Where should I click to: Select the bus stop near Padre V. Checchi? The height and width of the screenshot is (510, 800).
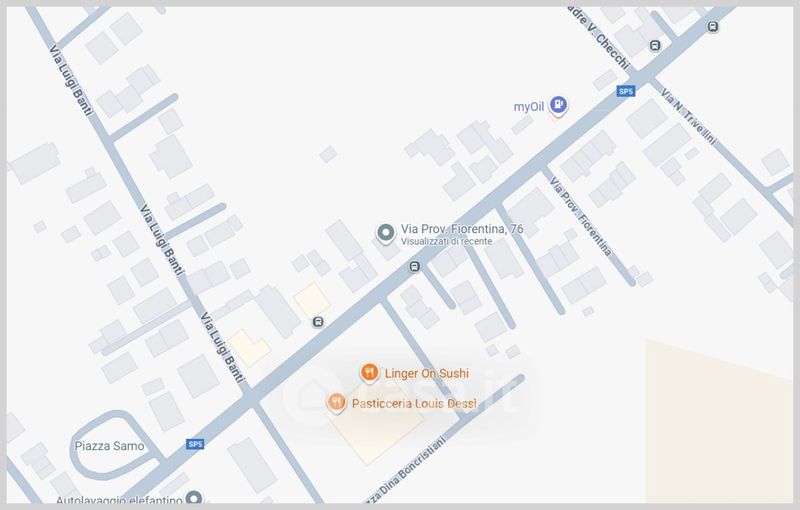pos(655,46)
